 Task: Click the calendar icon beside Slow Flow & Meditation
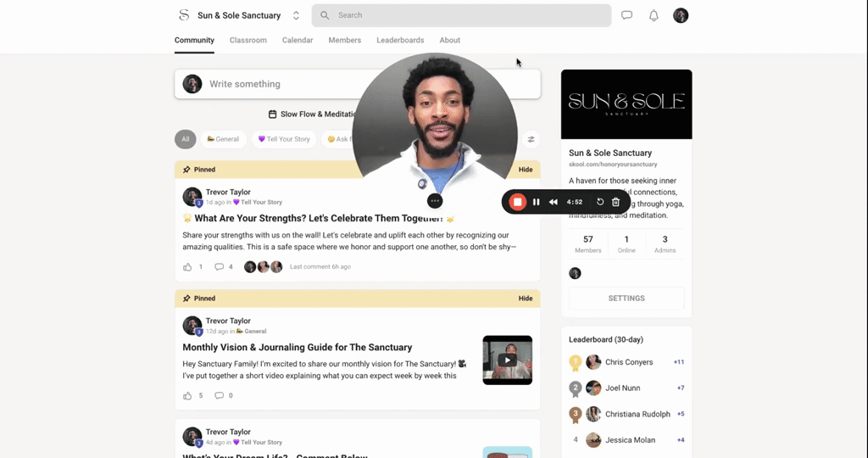(x=272, y=114)
